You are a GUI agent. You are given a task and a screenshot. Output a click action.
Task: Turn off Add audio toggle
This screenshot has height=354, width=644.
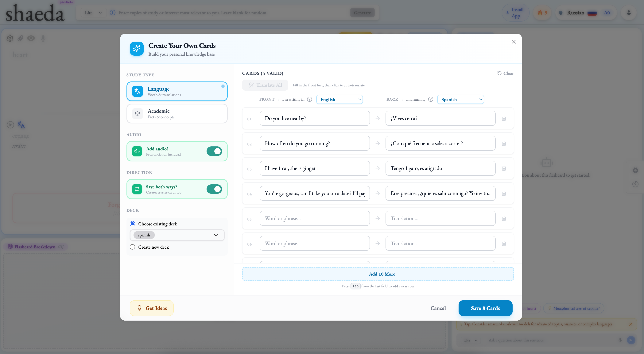tap(214, 151)
